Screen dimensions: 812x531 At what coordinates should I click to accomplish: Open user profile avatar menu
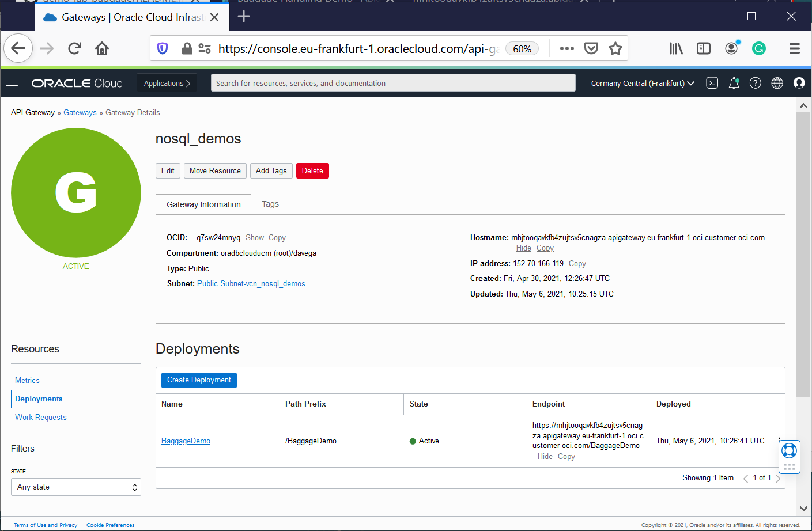pyautogui.click(x=799, y=83)
